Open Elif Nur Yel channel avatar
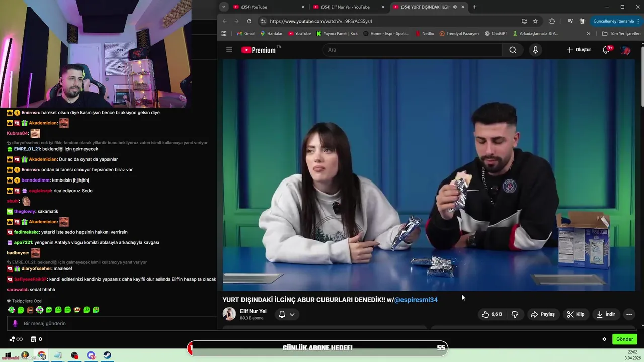This screenshot has height=362, width=644. [x=229, y=314]
